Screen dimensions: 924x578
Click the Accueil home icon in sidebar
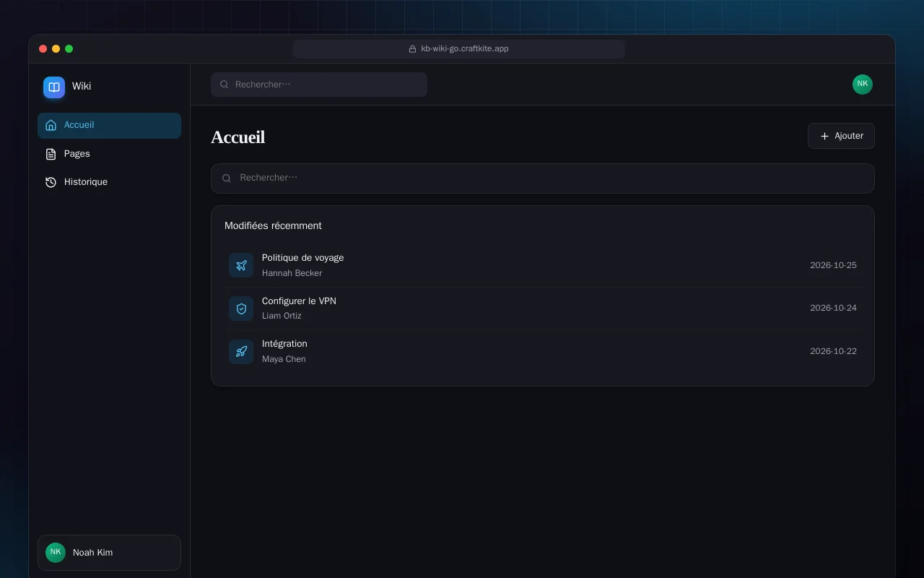click(51, 125)
